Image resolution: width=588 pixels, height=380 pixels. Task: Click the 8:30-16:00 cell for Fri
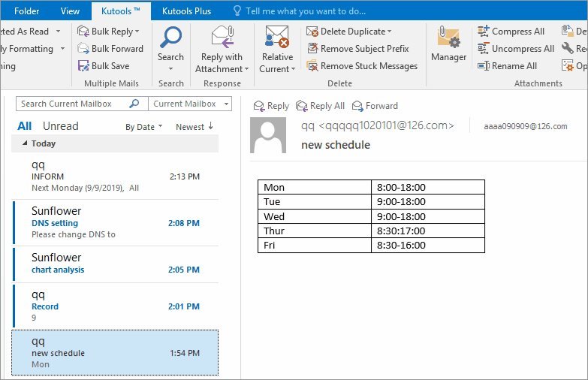click(428, 246)
